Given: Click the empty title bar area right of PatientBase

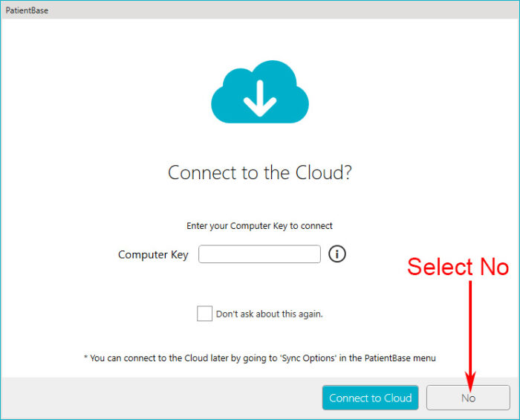Looking at the screenshot, I should click(x=282, y=11).
